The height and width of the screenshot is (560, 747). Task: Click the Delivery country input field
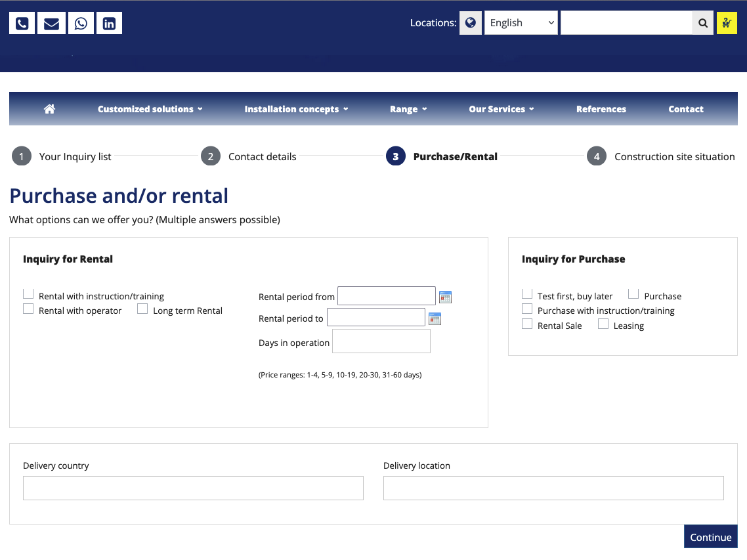(193, 488)
